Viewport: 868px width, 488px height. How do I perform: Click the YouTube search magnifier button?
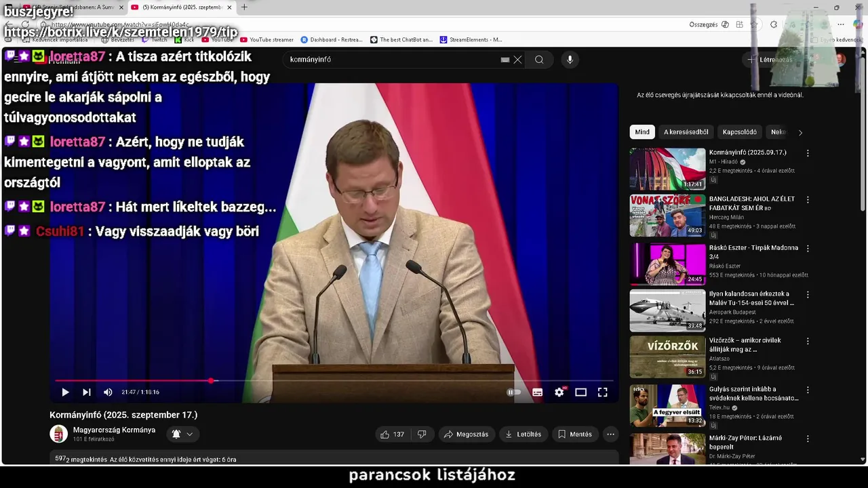pos(539,60)
